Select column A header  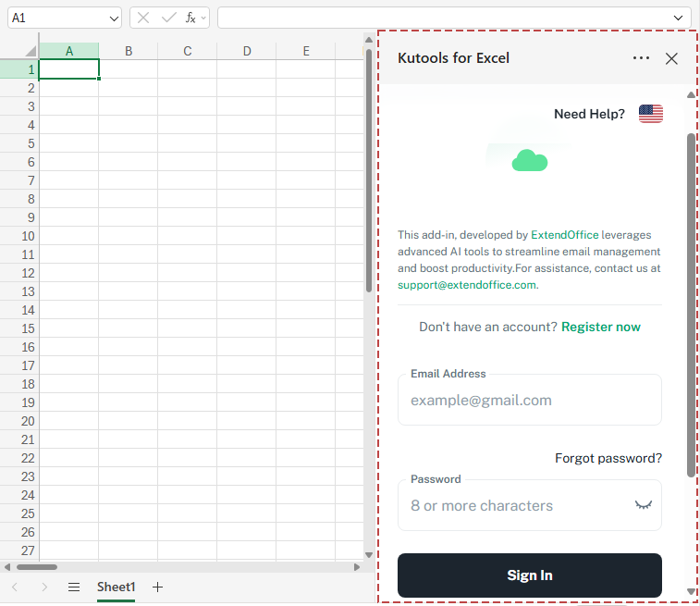coord(69,51)
